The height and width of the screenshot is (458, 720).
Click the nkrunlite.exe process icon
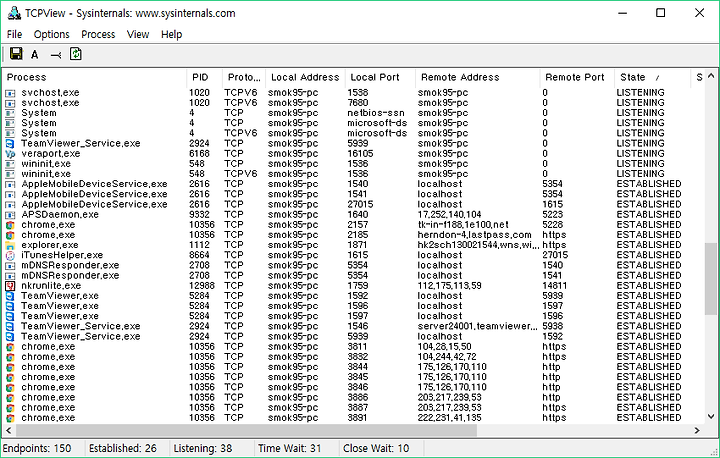tap(10, 286)
